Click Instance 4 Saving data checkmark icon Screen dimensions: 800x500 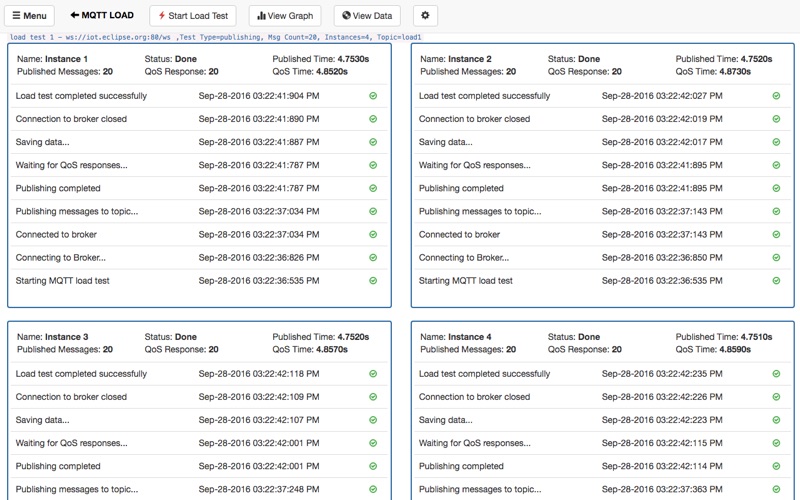(x=776, y=420)
